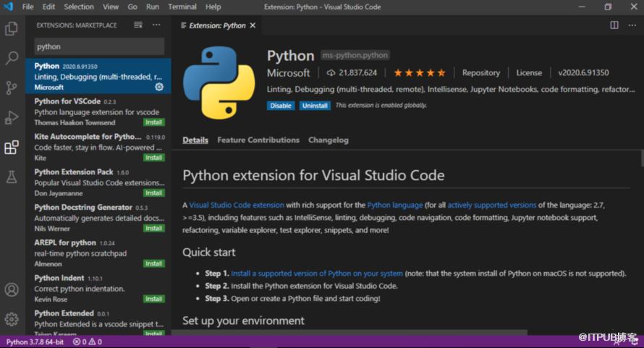This screenshot has height=348, width=644.
Task: Click the Set up your environment heading
Action: click(x=243, y=321)
